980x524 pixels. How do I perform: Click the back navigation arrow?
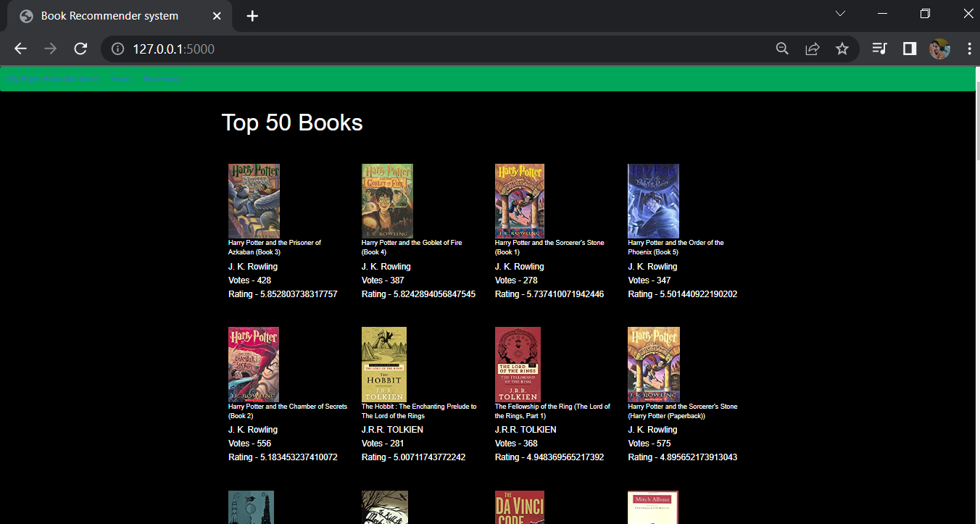pyautogui.click(x=20, y=49)
